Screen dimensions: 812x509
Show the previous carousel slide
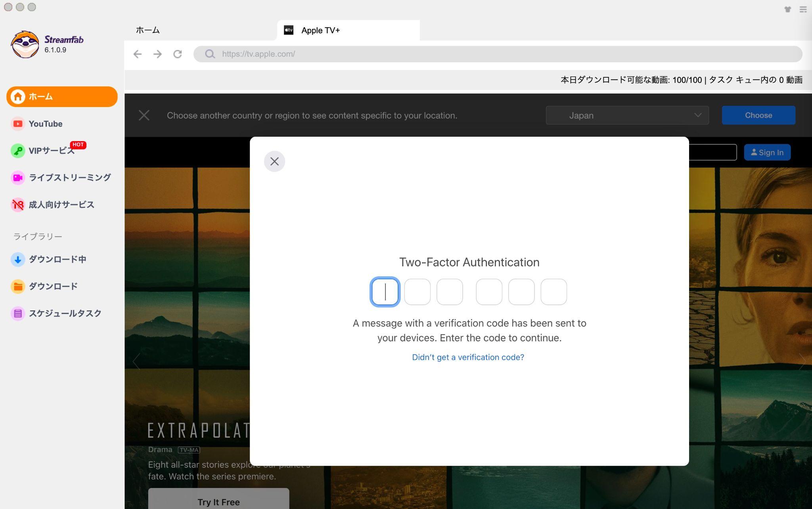tap(136, 361)
